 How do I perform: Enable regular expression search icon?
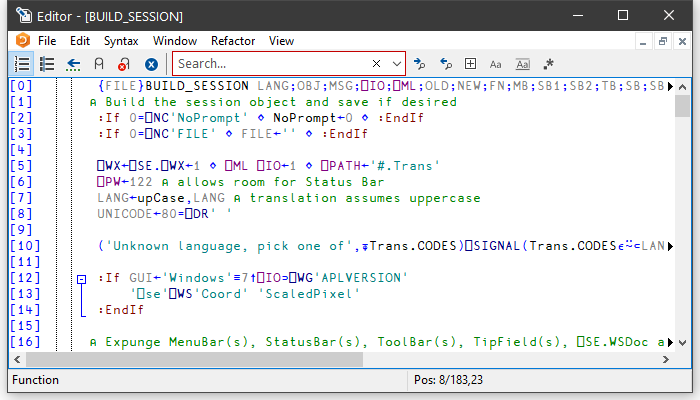point(548,64)
